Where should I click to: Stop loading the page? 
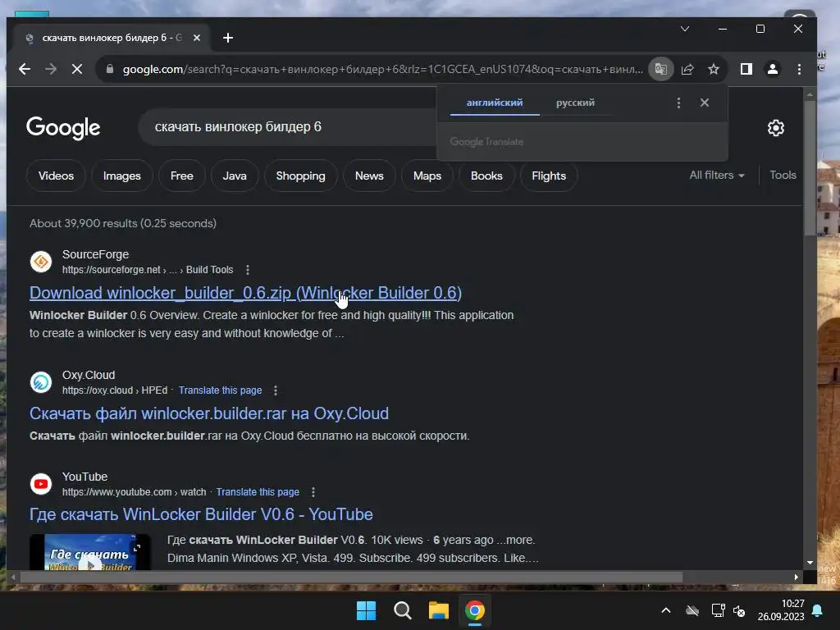coord(77,69)
